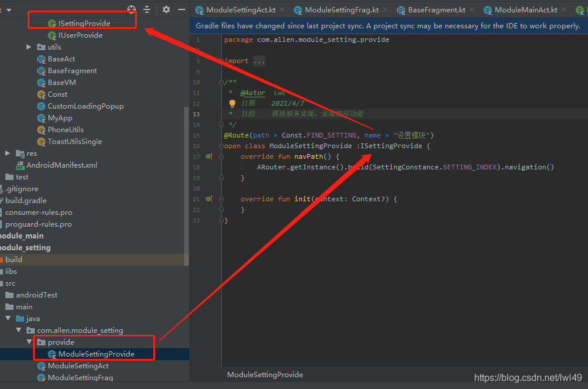The height and width of the screenshot is (389, 588).
Task: Click the PhoneUtils object icon
Action: (x=42, y=130)
